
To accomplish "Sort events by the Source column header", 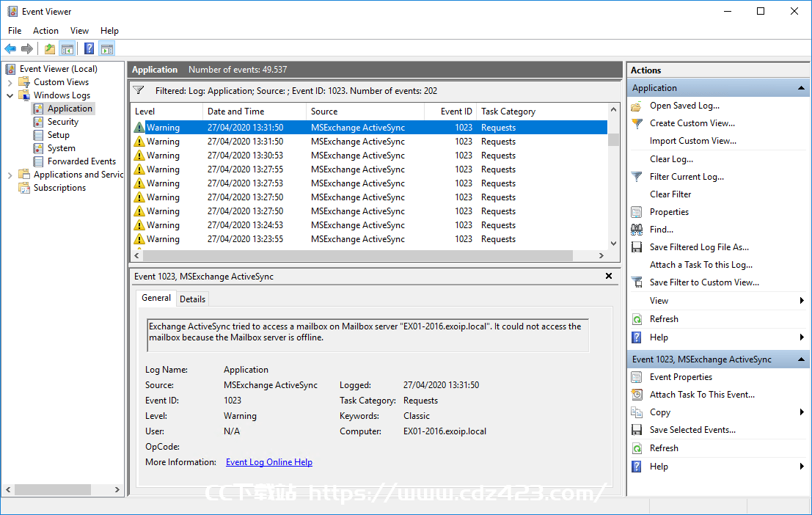I will pos(365,112).
